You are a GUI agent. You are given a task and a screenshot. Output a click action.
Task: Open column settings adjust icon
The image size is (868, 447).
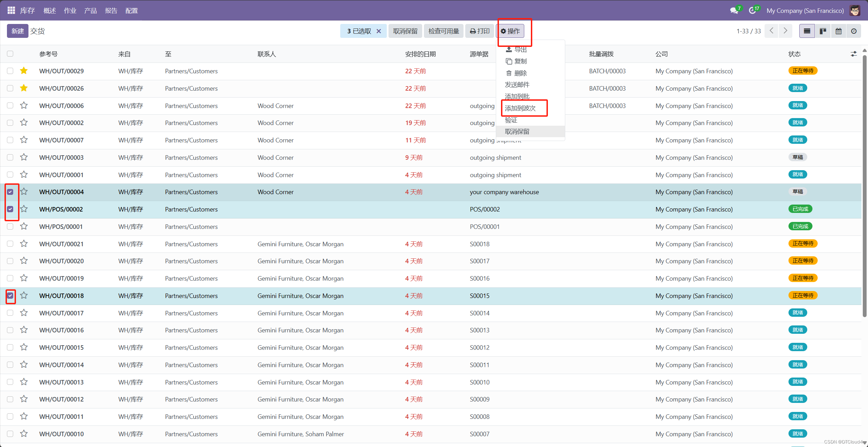(854, 54)
